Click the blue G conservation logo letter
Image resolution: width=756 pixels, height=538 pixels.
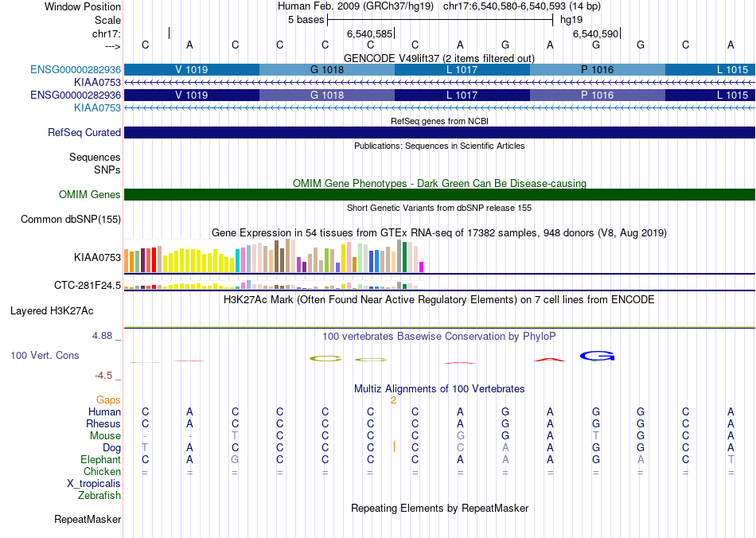click(x=597, y=356)
